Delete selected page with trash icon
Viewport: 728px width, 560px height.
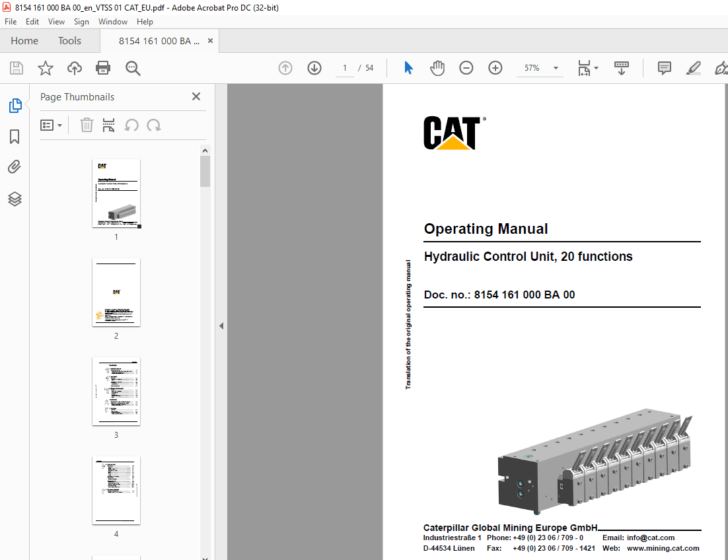click(x=87, y=125)
